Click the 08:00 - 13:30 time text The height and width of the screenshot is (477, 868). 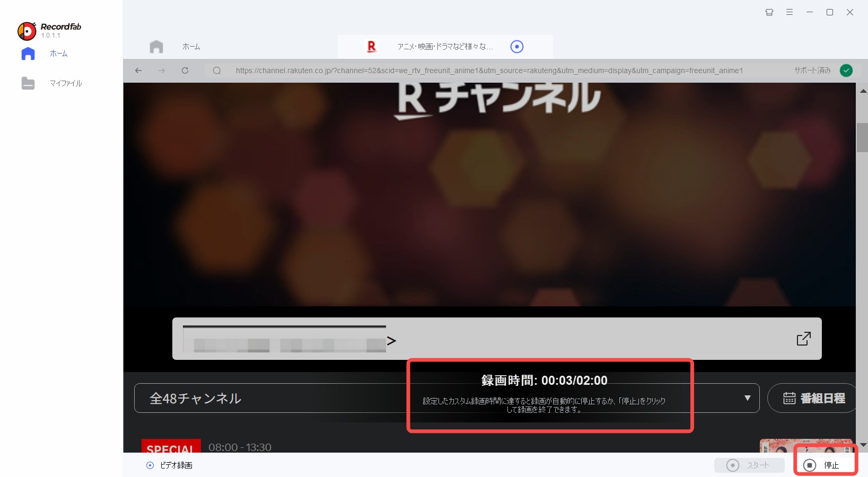pyautogui.click(x=240, y=447)
